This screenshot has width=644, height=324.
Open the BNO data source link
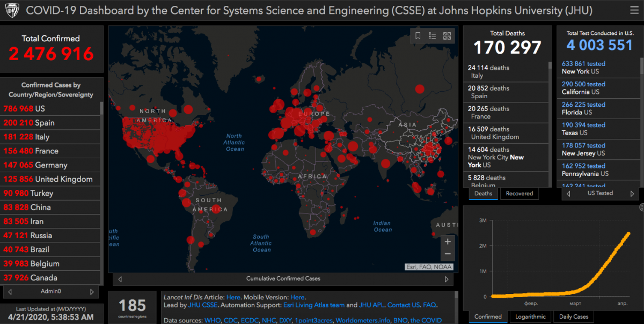coord(401,320)
